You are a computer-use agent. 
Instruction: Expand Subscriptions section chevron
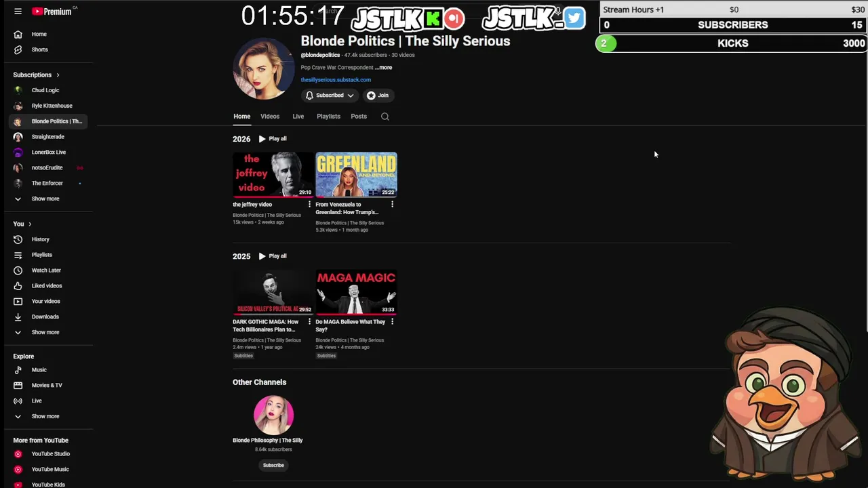click(58, 75)
